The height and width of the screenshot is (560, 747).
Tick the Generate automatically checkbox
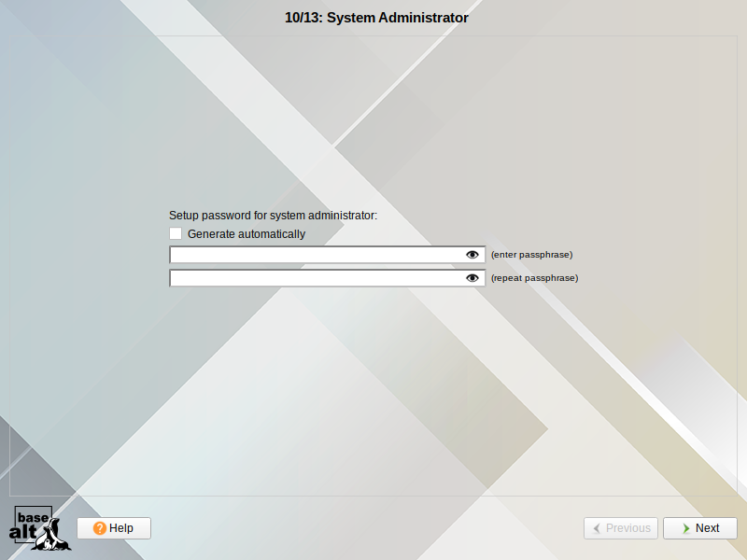(x=176, y=234)
